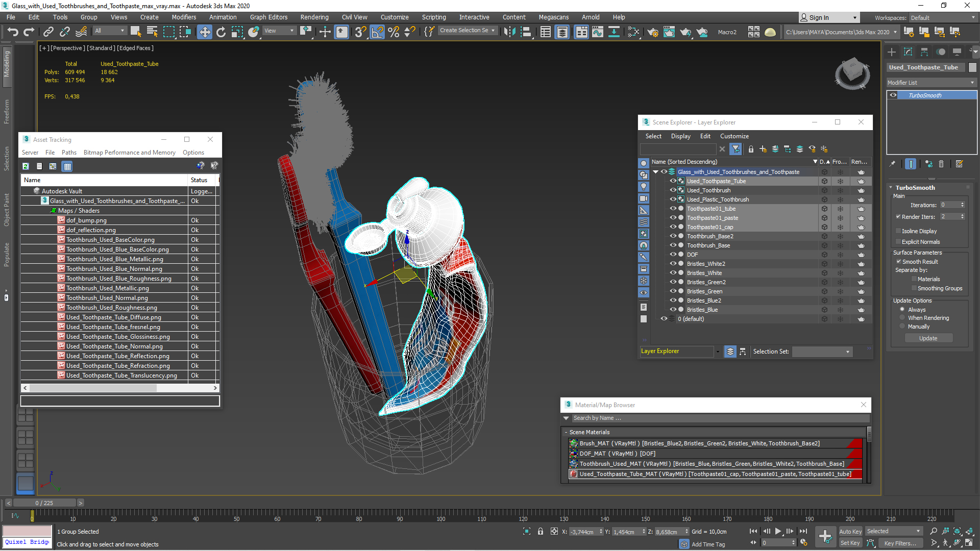Click the Set Key button
This screenshot has width=980, height=551.
tap(850, 543)
